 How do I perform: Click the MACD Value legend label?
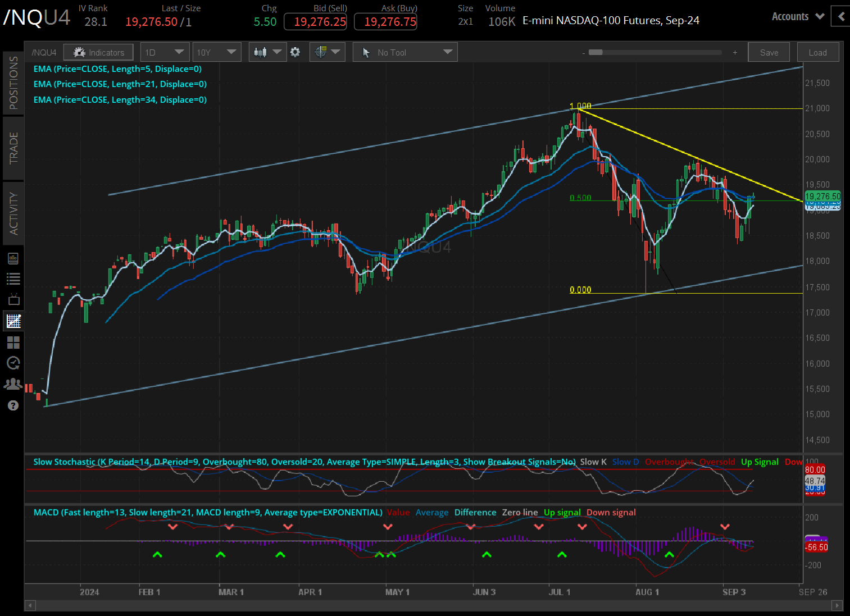(398, 513)
